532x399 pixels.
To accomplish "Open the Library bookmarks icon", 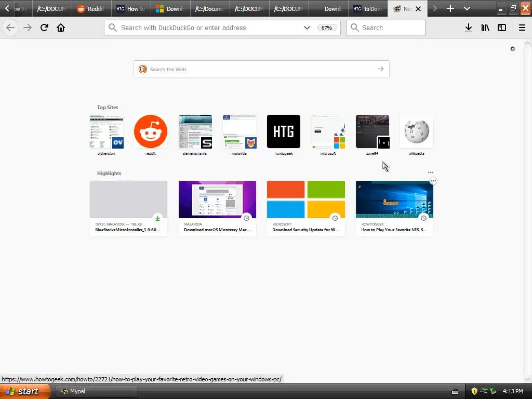I will 485,28.
